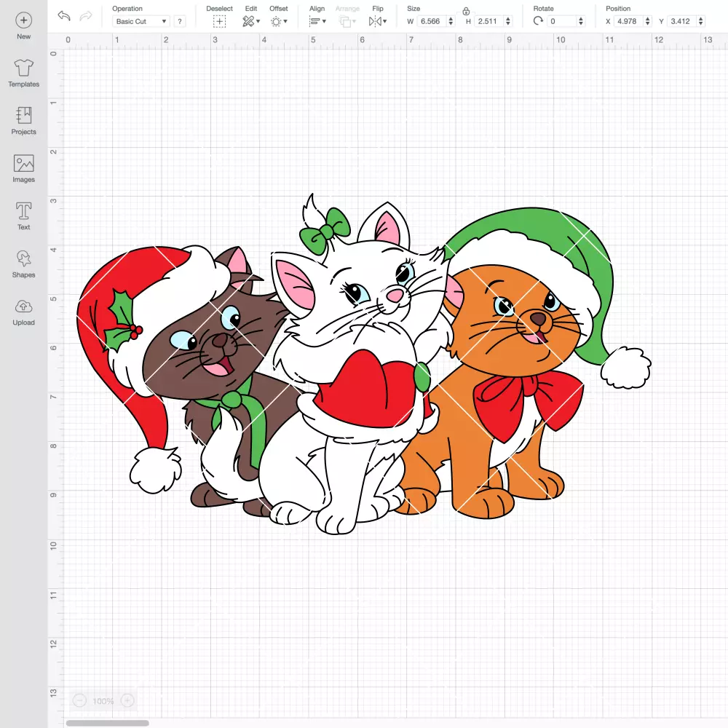
Task: Undo the last action
Action: (64, 16)
